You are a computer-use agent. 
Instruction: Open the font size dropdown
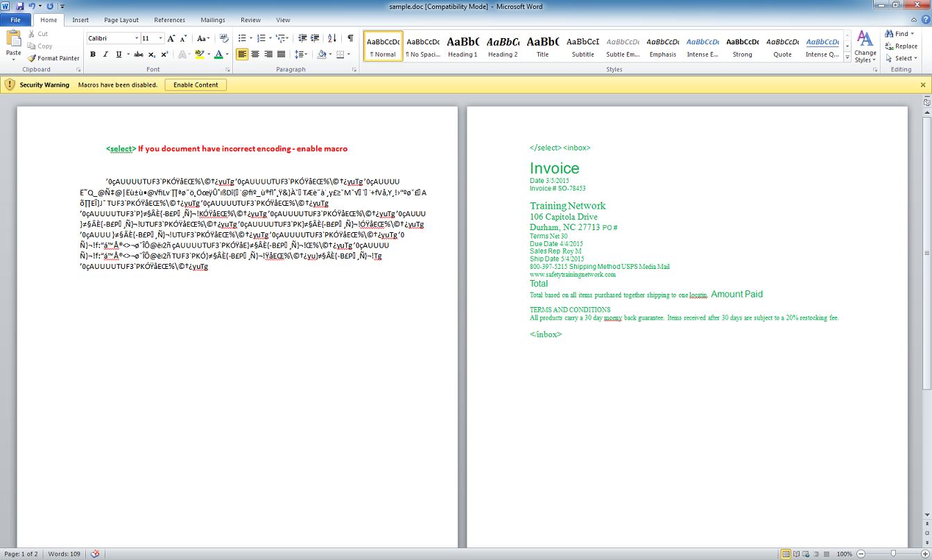click(161, 39)
